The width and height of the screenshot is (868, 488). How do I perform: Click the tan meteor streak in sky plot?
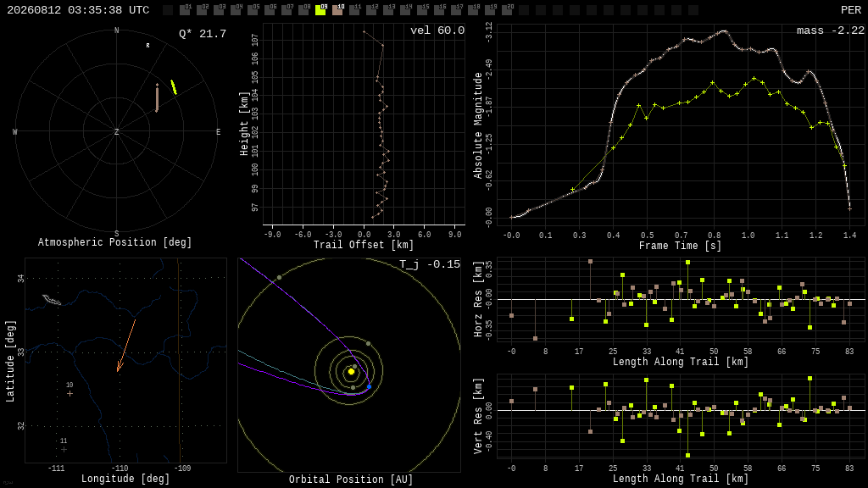tap(157, 98)
